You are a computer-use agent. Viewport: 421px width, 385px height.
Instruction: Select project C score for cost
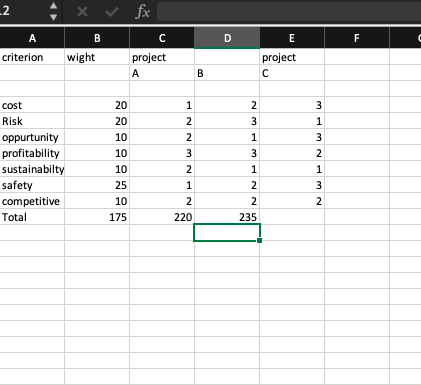[x=292, y=105]
